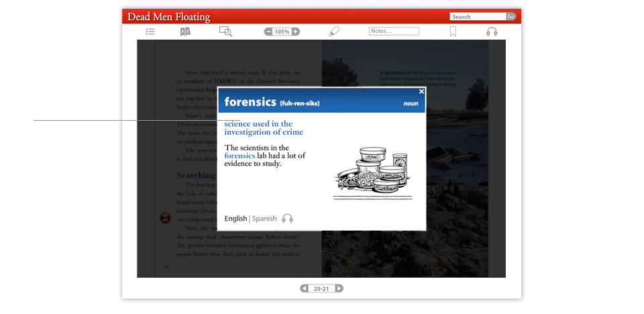Select the highlighter tool

(334, 32)
